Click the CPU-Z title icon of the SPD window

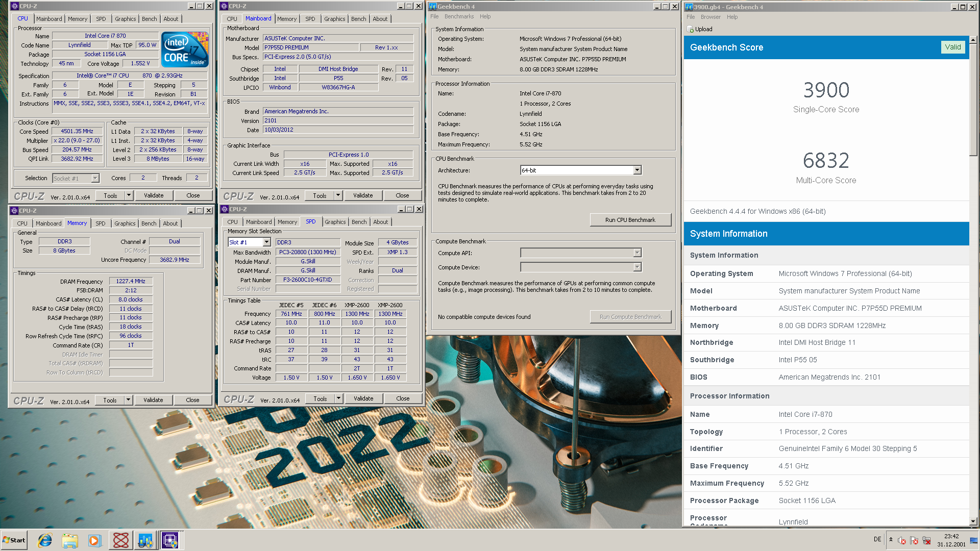point(225,209)
